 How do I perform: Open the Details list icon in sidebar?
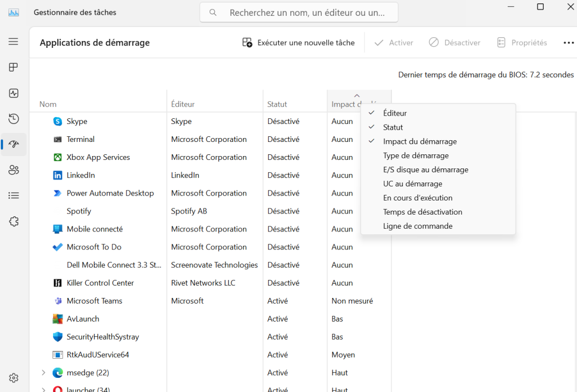(14, 195)
